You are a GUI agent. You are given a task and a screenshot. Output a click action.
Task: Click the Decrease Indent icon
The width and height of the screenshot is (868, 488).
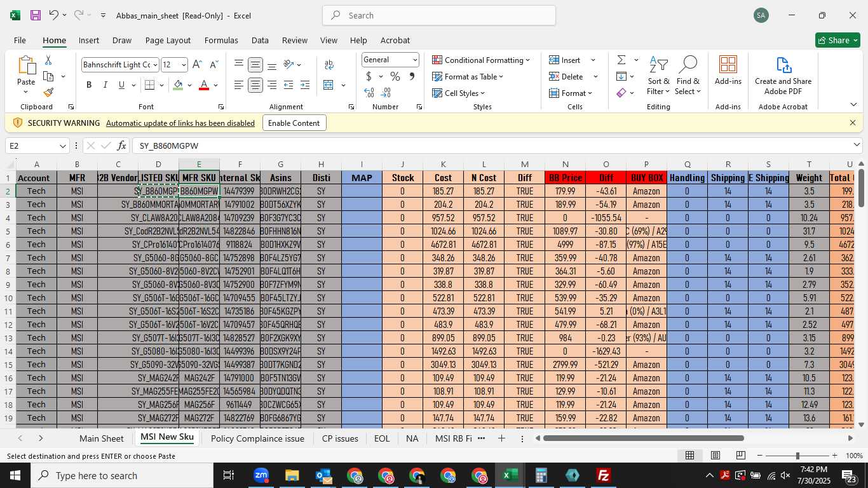click(x=288, y=85)
